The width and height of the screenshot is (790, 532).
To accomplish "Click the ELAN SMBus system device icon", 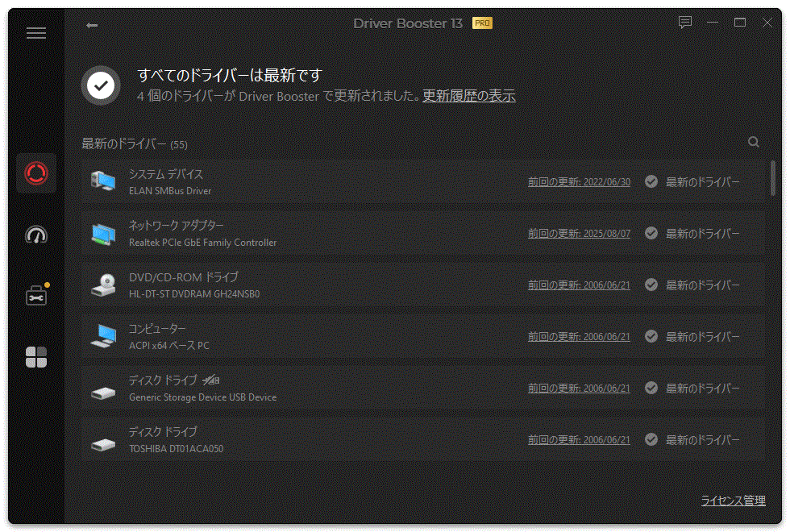I will click(x=102, y=181).
